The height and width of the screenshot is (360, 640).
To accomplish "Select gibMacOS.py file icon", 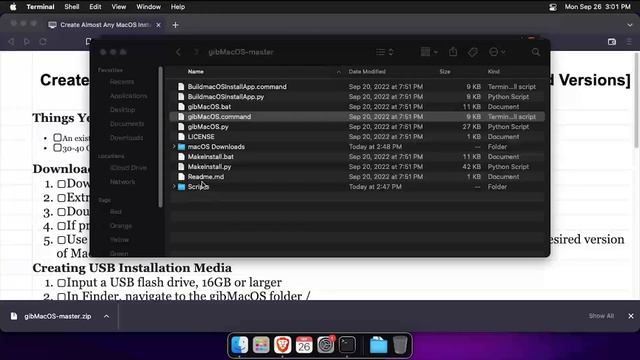I will (x=181, y=127).
